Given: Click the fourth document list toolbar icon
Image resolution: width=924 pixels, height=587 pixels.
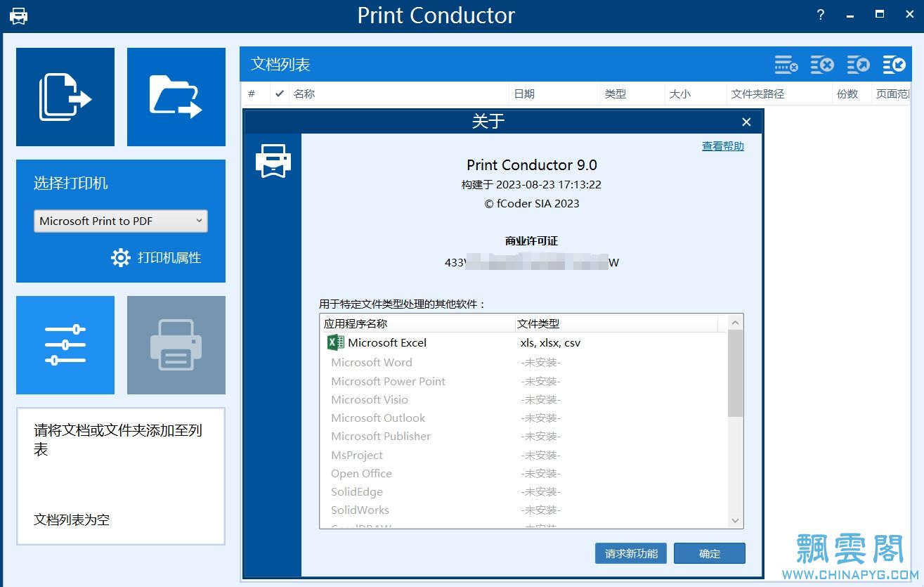Looking at the screenshot, I should tap(894, 65).
